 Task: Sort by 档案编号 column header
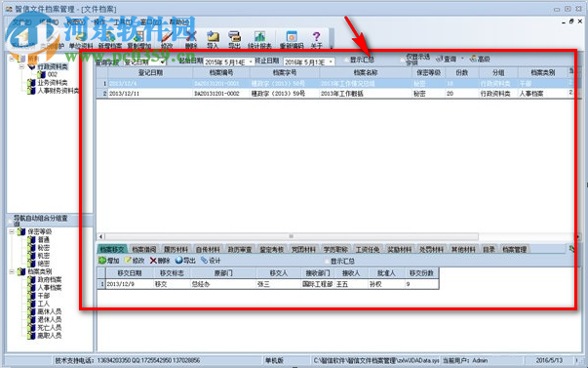(221, 72)
